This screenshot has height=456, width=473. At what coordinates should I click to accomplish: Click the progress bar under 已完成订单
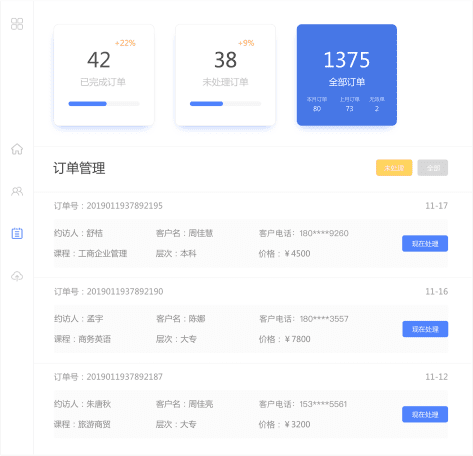click(104, 104)
